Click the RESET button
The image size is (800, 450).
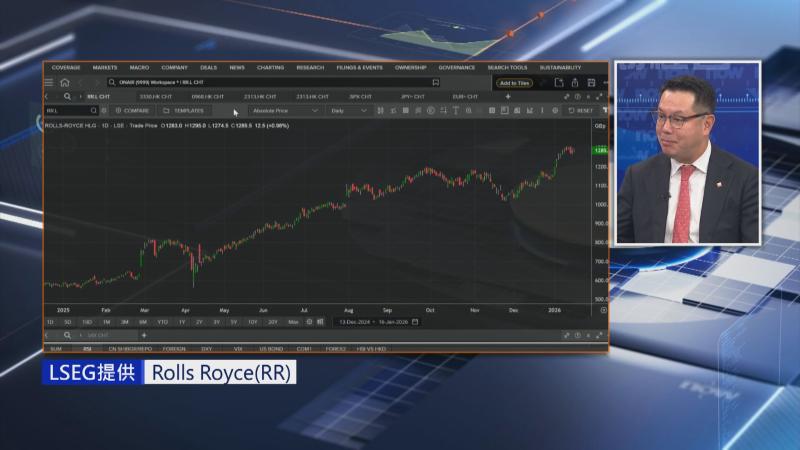(581, 111)
